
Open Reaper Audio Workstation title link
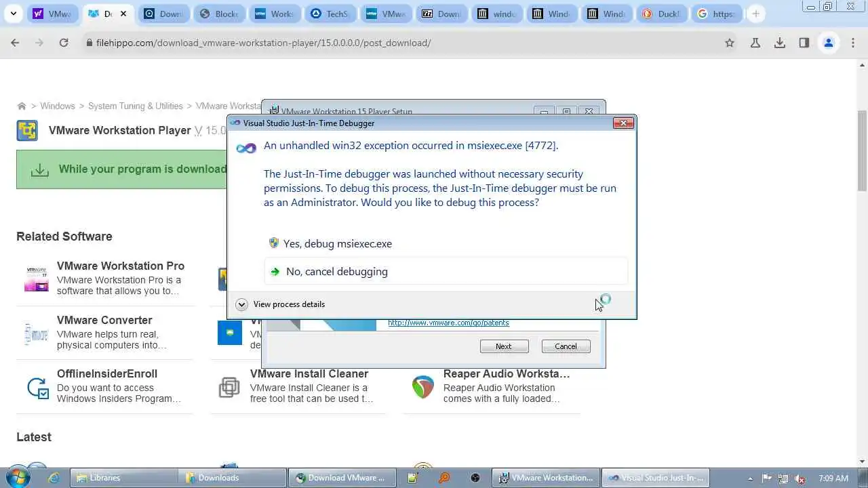click(x=507, y=373)
